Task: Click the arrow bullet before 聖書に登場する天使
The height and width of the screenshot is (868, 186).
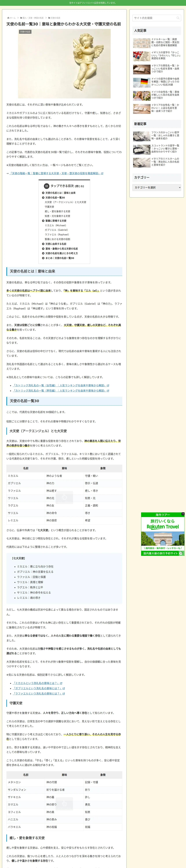Action: (x=43, y=221)
